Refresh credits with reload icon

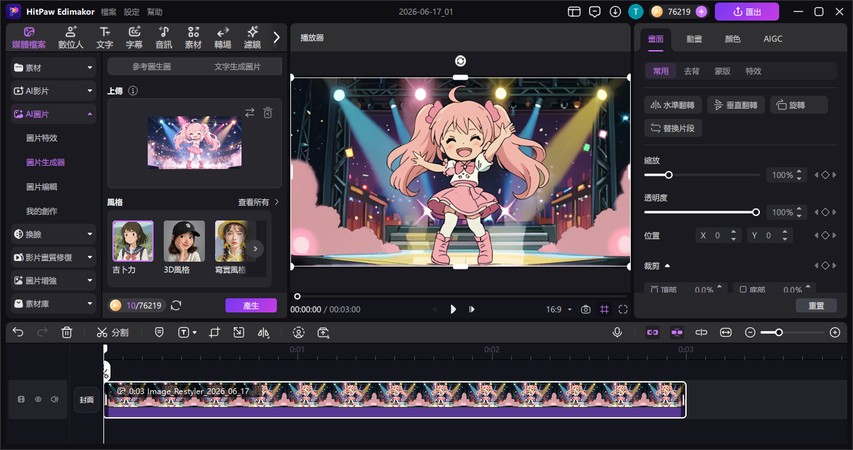[176, 305]
